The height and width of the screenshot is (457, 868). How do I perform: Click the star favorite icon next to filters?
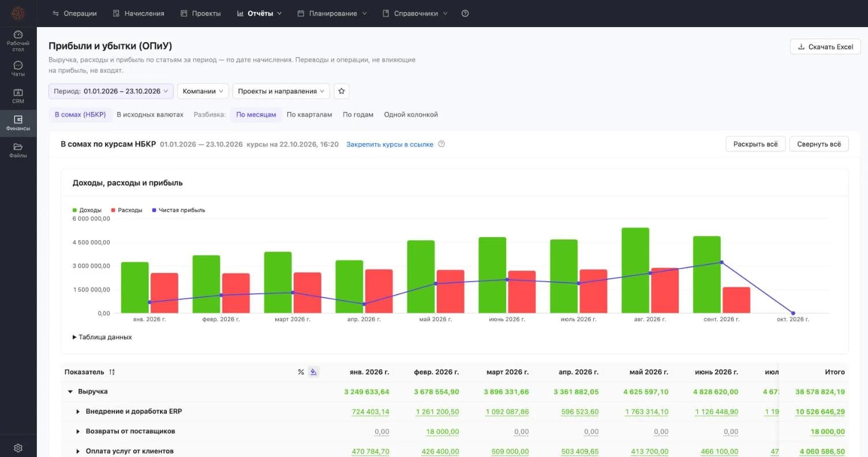point(341,91)
